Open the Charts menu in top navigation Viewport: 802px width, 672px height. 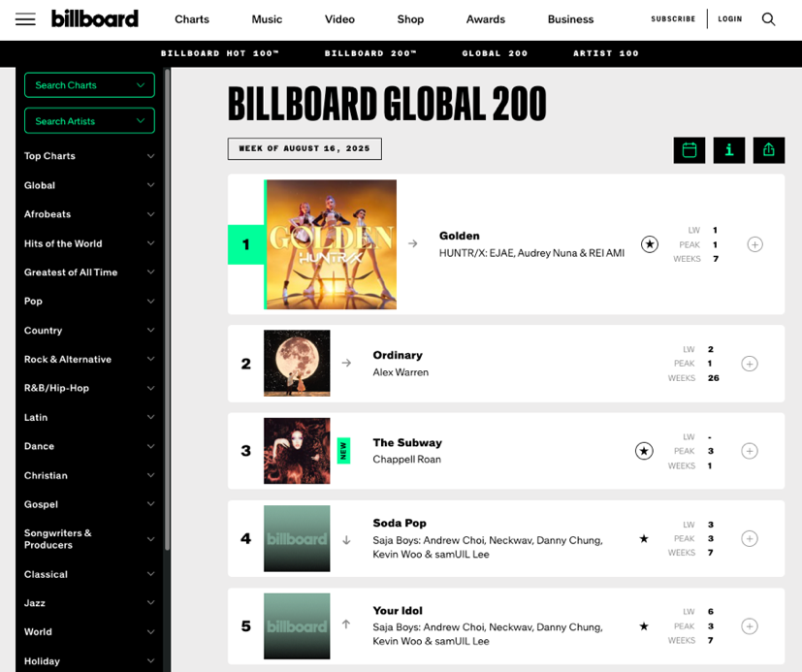click(x=192, y=19)
